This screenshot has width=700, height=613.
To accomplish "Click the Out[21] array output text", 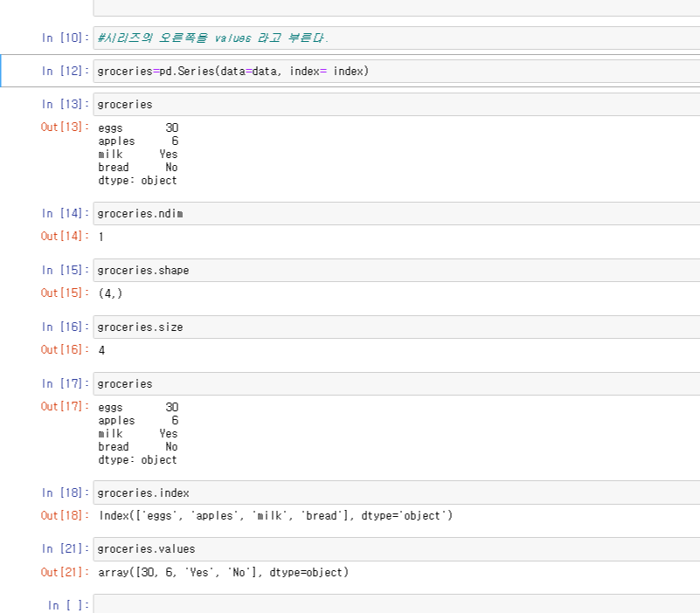I will pos(223,573).
